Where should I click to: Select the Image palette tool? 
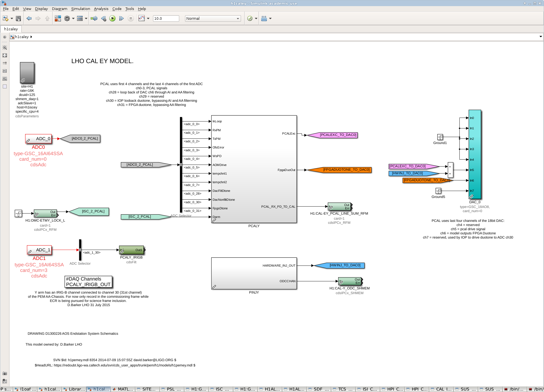(5, 79)
